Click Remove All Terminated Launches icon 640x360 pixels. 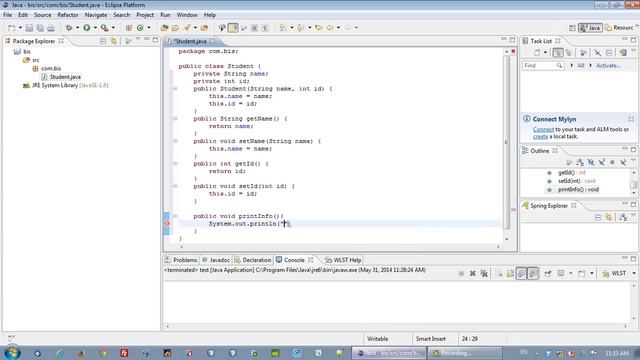[x=484, y=273]
